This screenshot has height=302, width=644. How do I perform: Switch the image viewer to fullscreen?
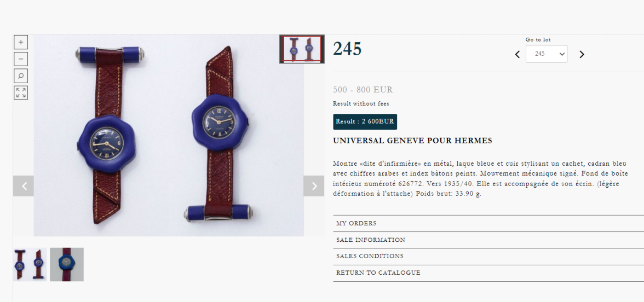coord(21,93)
